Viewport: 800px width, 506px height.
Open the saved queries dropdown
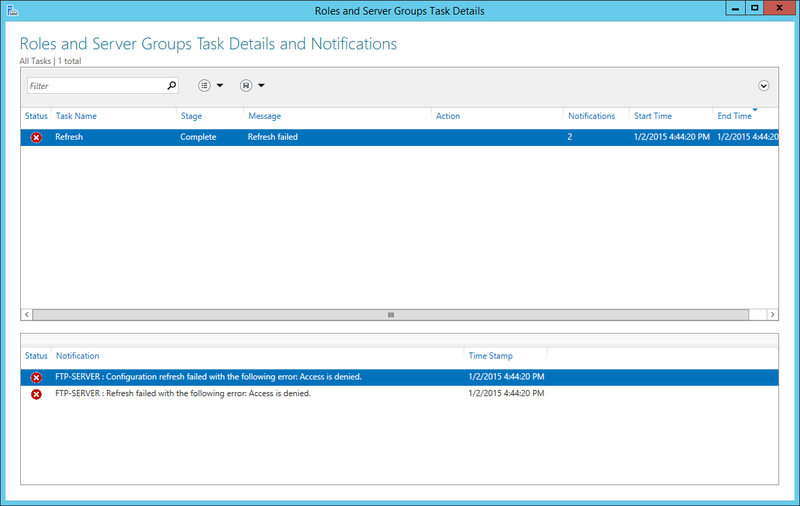pos(252,86)
